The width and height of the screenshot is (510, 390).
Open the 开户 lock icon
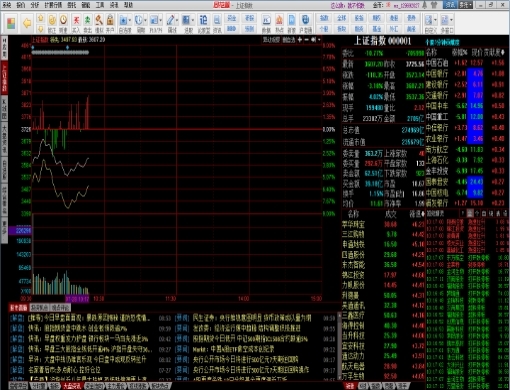[x=110, y=24]
